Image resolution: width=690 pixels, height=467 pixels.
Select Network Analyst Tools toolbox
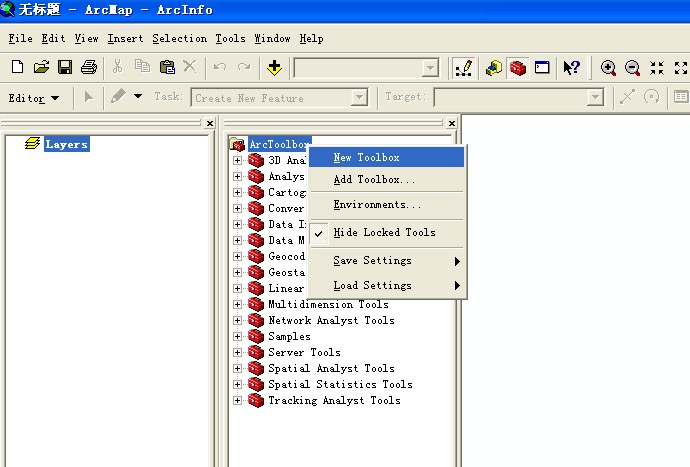pos(331,320)
